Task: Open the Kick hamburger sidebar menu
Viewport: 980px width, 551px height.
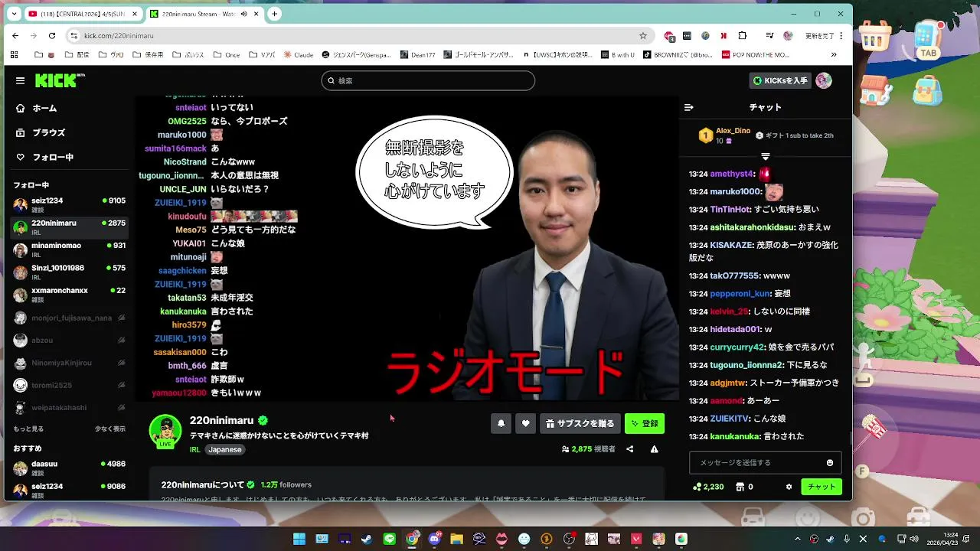Action: click(x=20, y=80)
